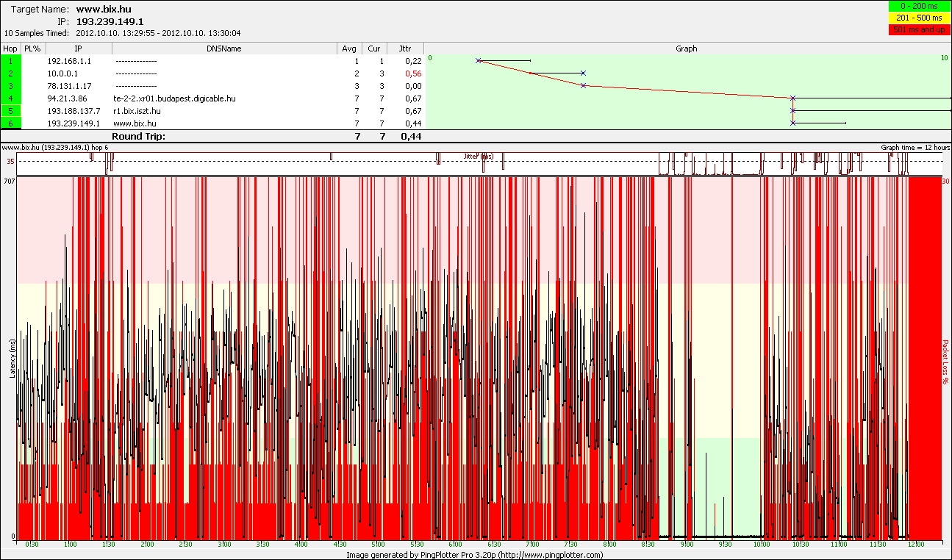The image size is (952, 560).
Task: Click the 12:00 time axis marker
Action: pos(917,545)
